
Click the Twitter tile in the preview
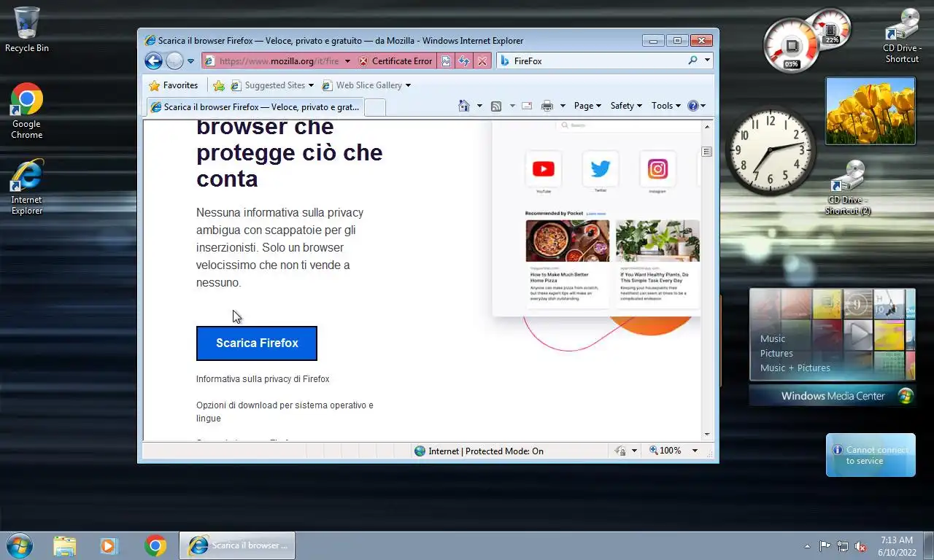pos(601,169)
